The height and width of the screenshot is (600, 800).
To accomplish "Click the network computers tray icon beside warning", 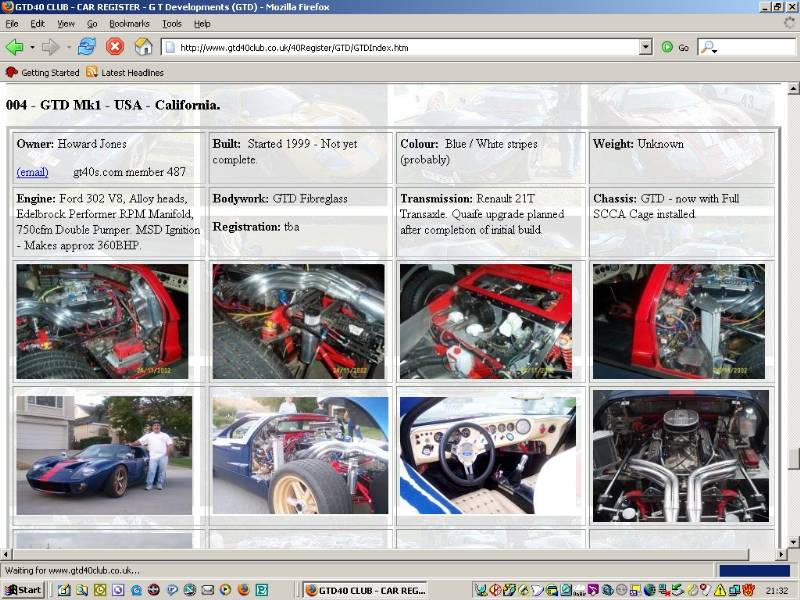I will coord(734,590).
